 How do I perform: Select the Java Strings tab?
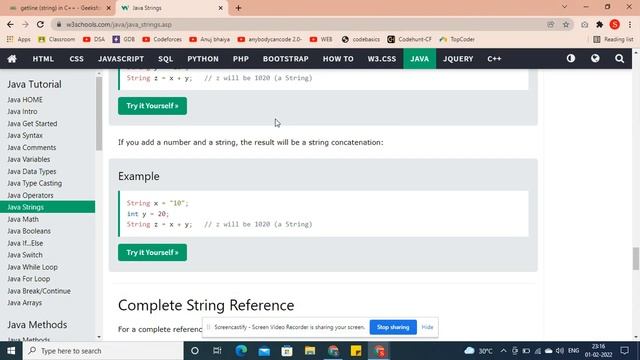pyautogui.click(x=171, y=8)
